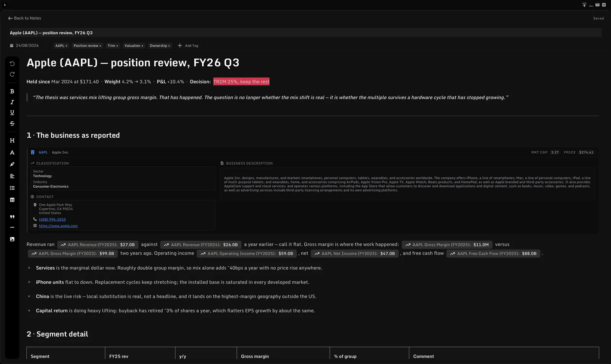Click the AAPL Free Cash Flow (FY2025) data chip
This screenshot has width=611, height=364.
493,253
